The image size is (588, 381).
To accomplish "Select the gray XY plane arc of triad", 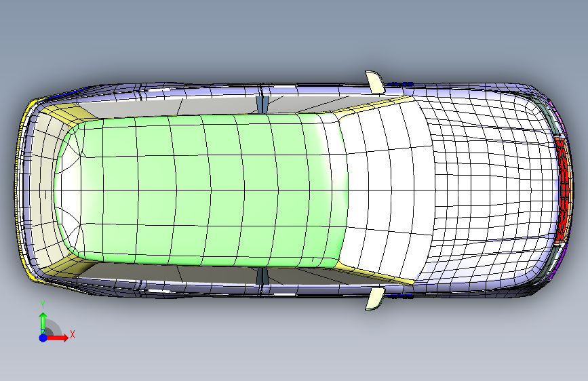I will tap(54, 329).
